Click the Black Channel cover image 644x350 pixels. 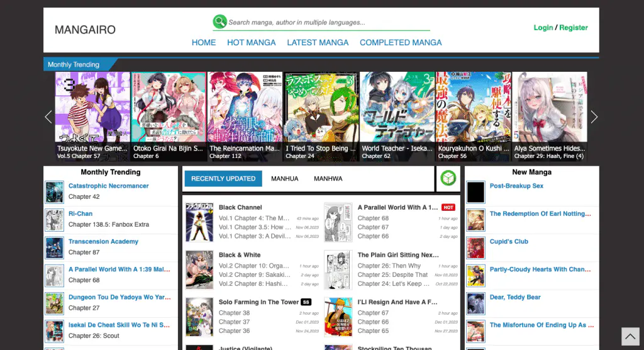[x=199, y=222]
